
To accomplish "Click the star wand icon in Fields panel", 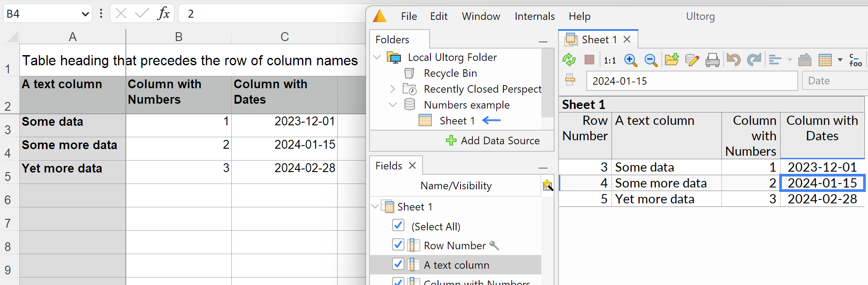I will tap(547, 185).
